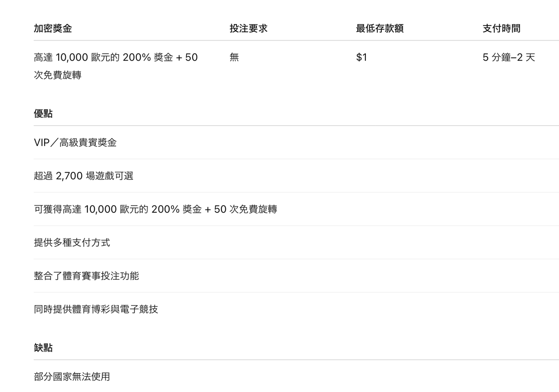Select the VIP／高級貴賓獎金 row
The image size is (559, 392).
(75, 142)
